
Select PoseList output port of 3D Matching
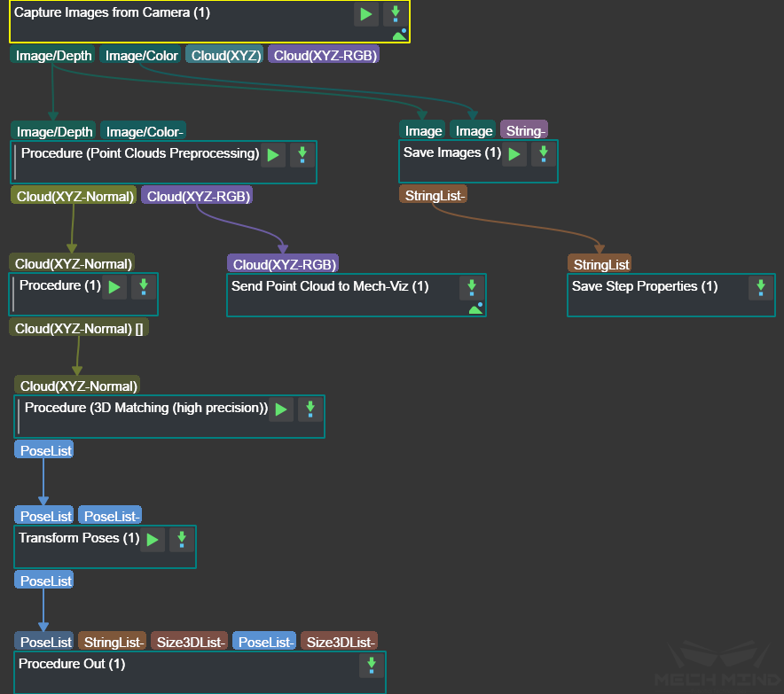(x=44, y=450)
